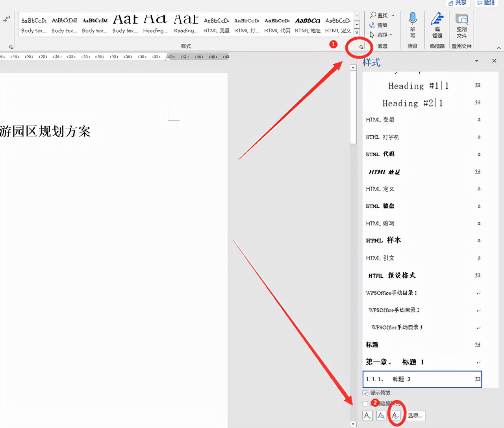
Task: Open the Styles group dialog launcher
Action: (x=361, y=47)
